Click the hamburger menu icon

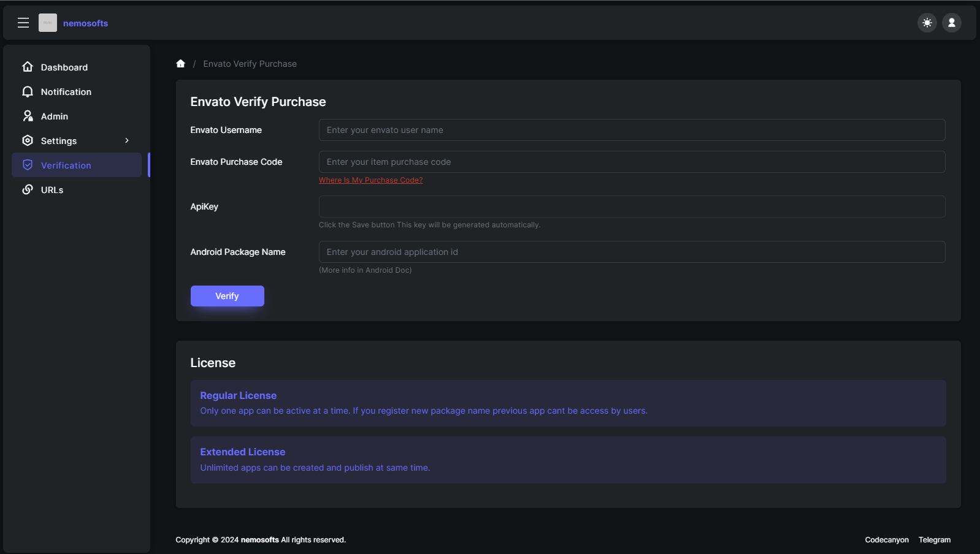(x=23, y=23)
